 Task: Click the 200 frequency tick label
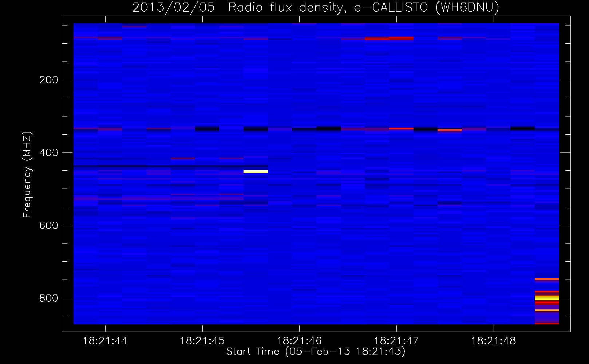click(x=49, y=80)
